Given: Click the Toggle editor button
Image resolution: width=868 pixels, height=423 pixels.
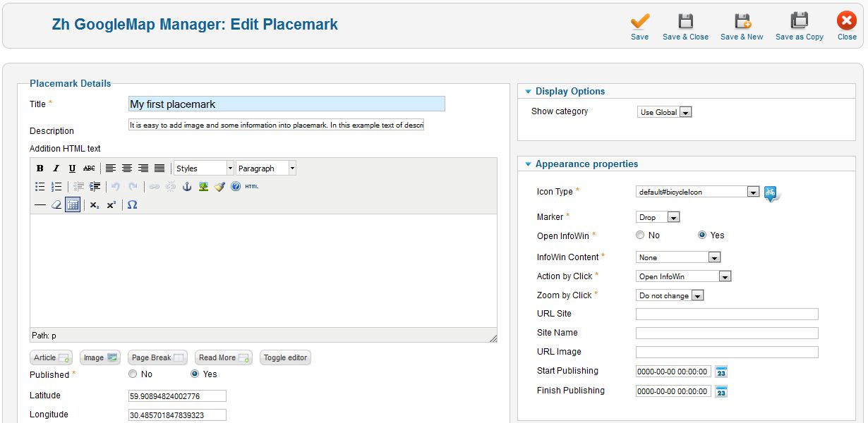Looking at the screenshot, I should pyautogui.click(x=285, y=357).
